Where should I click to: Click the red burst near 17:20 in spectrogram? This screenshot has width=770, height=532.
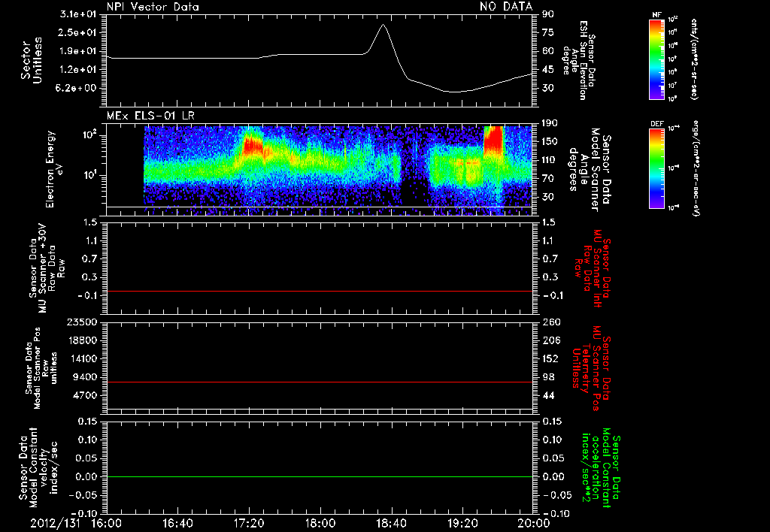(253, 145)
